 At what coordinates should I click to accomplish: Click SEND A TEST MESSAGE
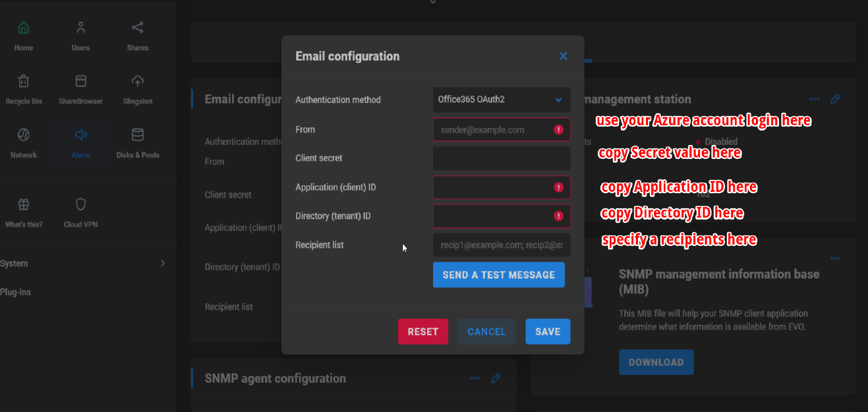point(499,275)
